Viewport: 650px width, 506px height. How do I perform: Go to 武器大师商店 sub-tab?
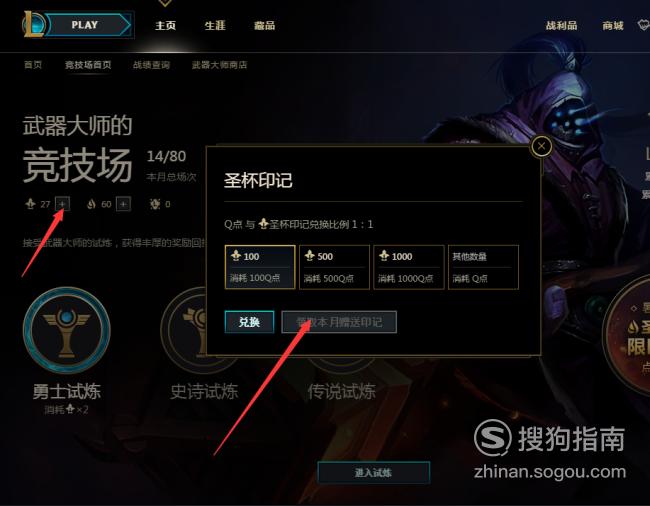coord(219,65)
